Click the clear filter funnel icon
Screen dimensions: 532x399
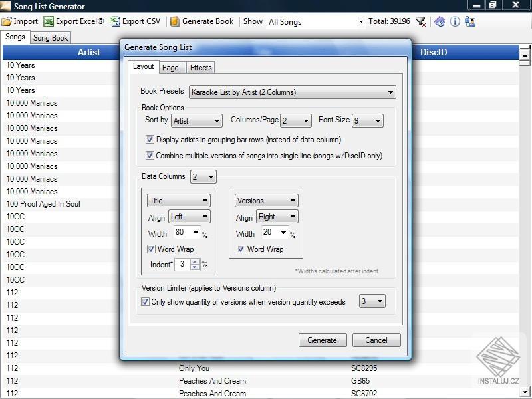420,22
